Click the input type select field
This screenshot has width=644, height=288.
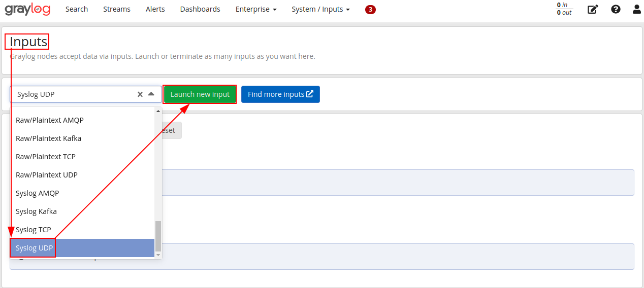pyautogui.click(x=86, y=94)
